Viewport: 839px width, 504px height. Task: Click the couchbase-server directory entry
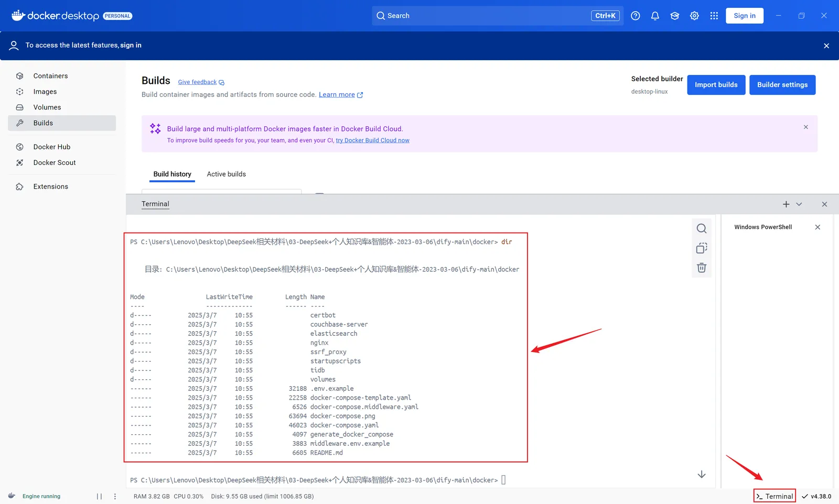(339, 325)
